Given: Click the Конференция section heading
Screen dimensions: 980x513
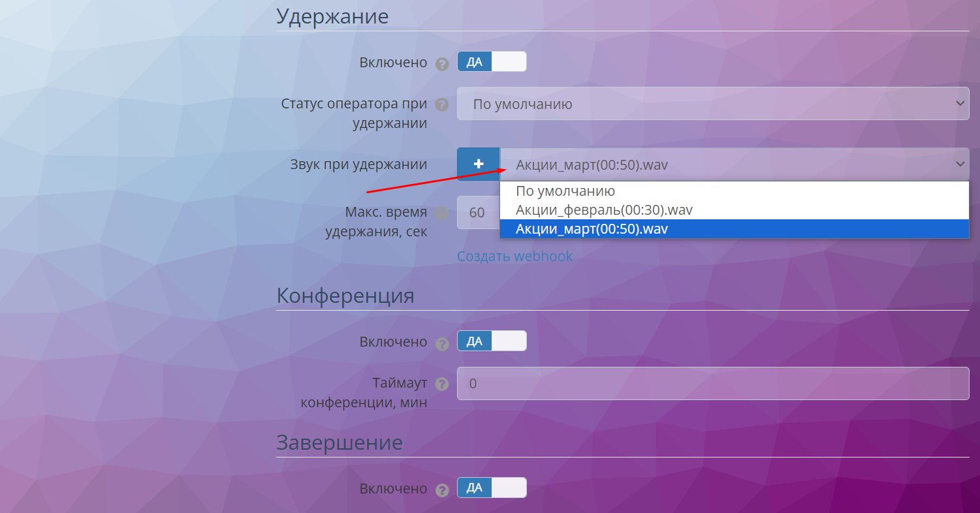Looking at the screenshot, I should pyautogui.click(x=345, y=295).
